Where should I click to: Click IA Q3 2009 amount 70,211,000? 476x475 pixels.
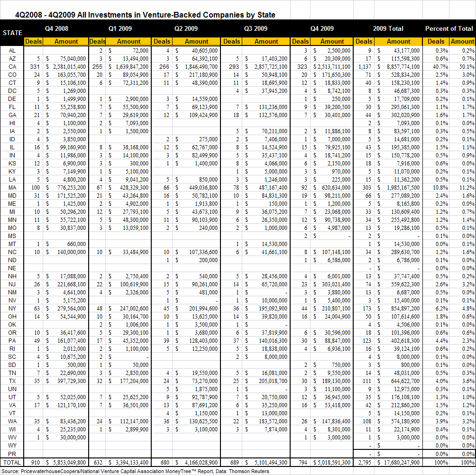point(274,131)
